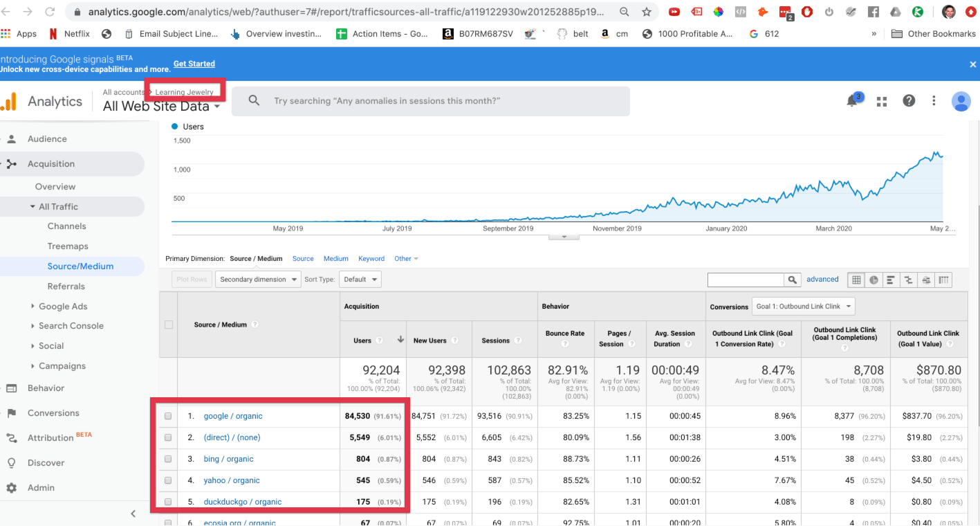The width and height of the screenshot is (980, 526).
Task: Click the Facebook extension icon
Action: point(873,12)
